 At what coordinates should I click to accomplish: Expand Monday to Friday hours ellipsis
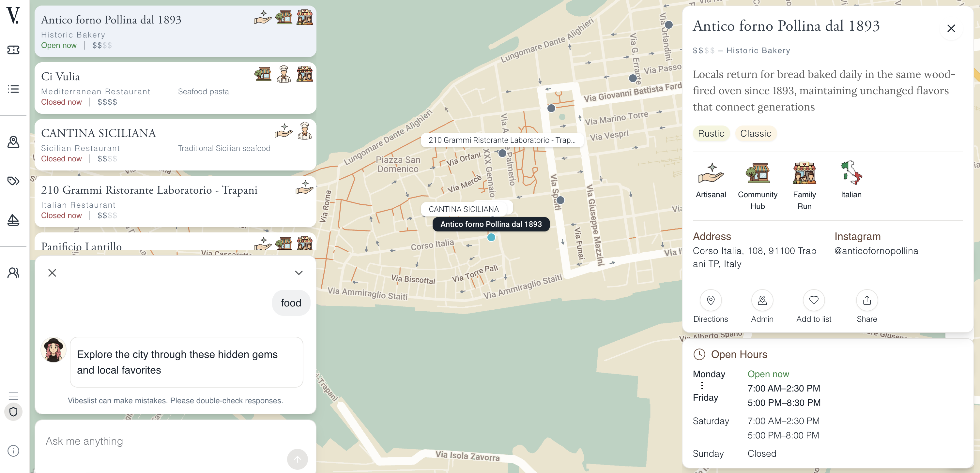pos(701,386)
